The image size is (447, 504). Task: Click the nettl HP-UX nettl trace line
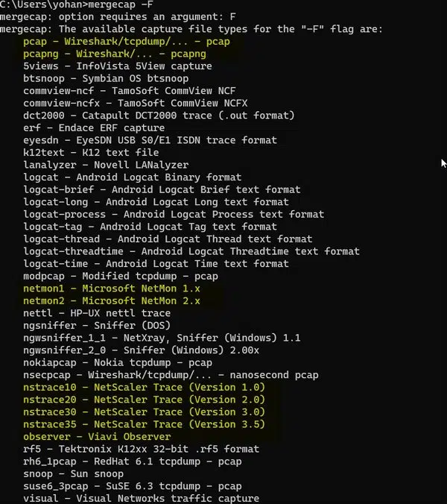click(97, 313)
